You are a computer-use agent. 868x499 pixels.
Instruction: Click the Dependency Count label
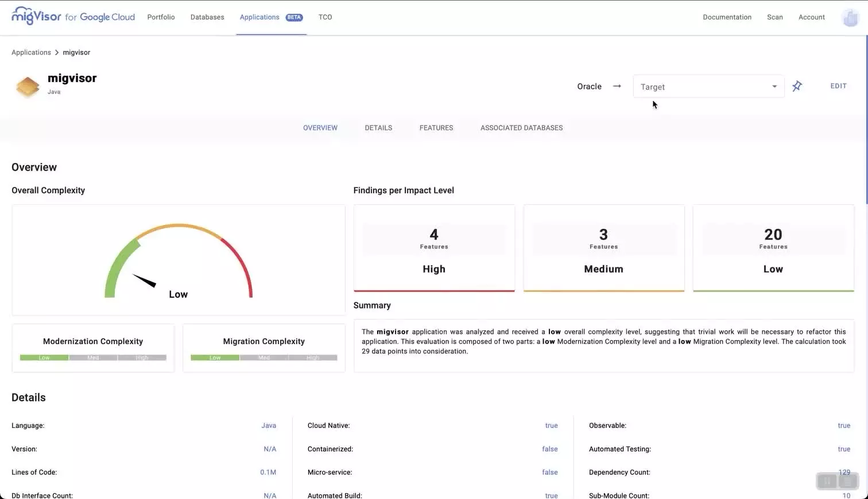point(619,473)
